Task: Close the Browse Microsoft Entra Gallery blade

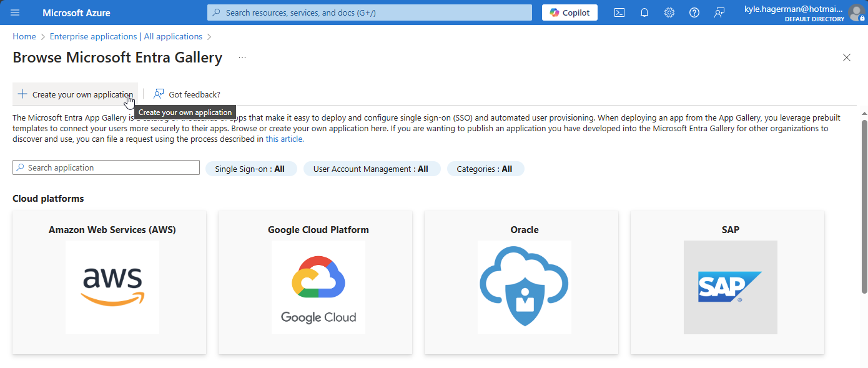Action: click(847, 57)
